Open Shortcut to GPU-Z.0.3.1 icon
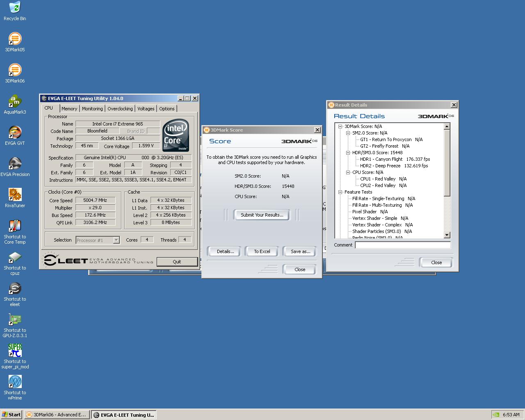Screen dimensions: 525x420 pos(15,326)
